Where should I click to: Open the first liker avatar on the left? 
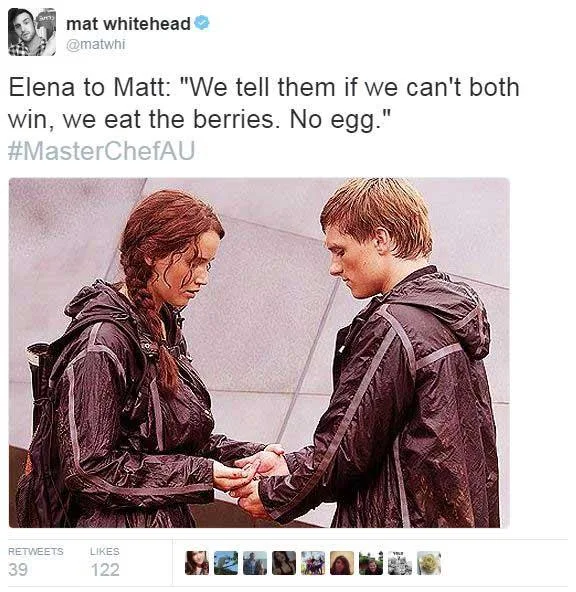197,563
